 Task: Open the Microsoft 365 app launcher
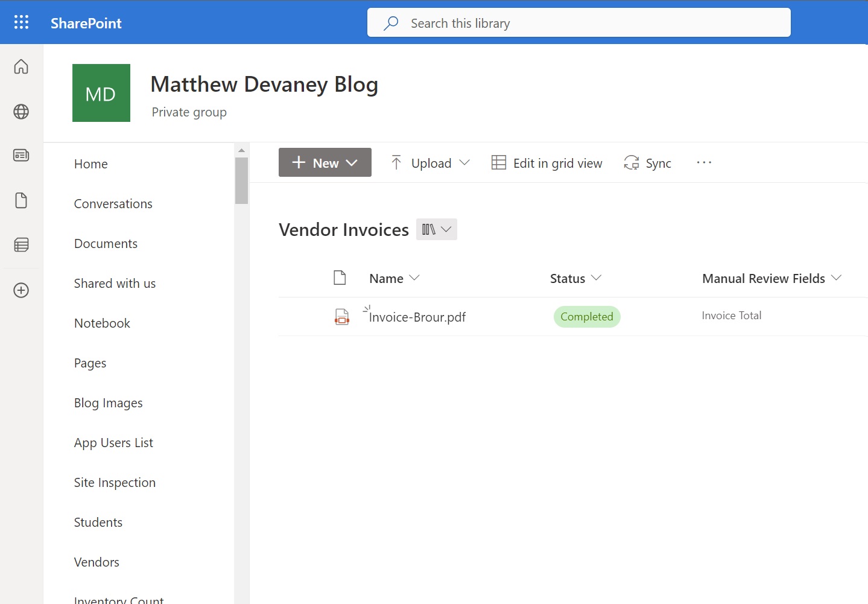pyautogui.click(x=21, y=22)
